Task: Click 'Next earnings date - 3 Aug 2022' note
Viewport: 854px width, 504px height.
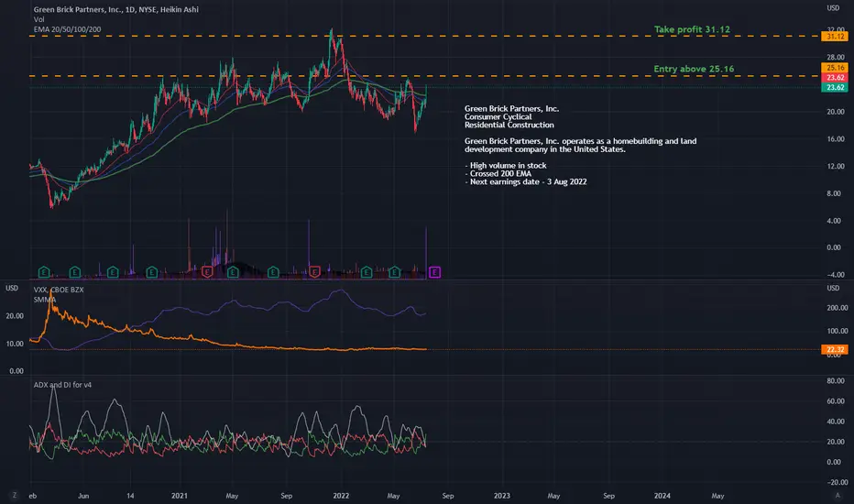Action: (526, 182)
